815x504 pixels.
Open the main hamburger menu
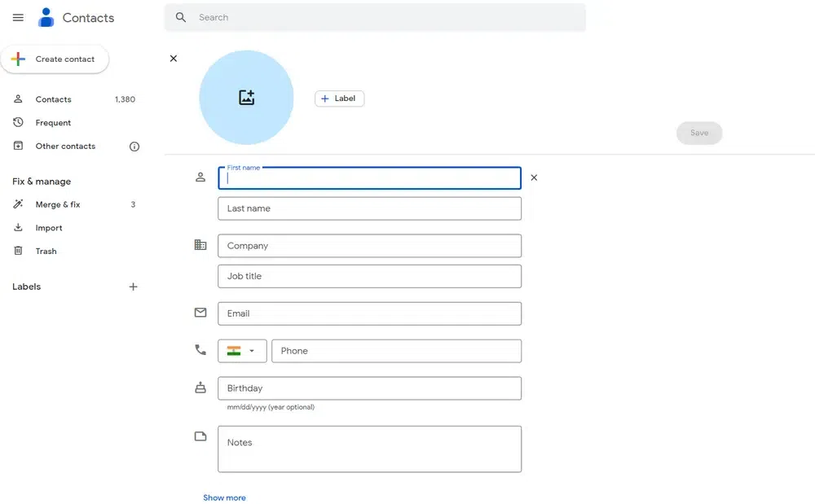pyautogui.click(x=18, y=18)
